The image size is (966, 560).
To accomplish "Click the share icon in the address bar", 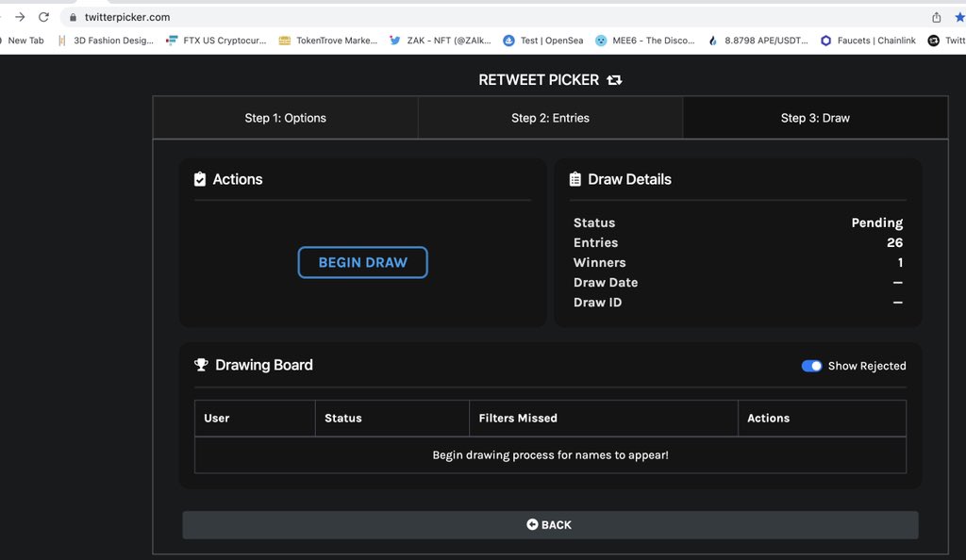I will pyautogui.click(x=937, y=17).
